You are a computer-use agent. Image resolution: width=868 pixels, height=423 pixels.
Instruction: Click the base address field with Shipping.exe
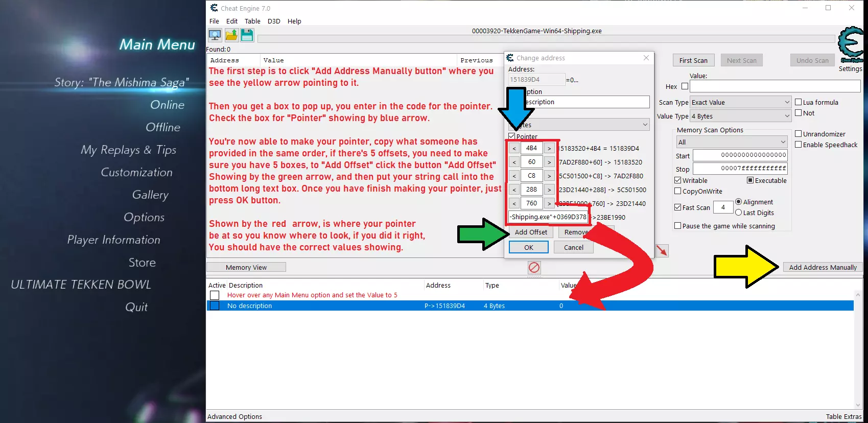(x=548, y=217)
